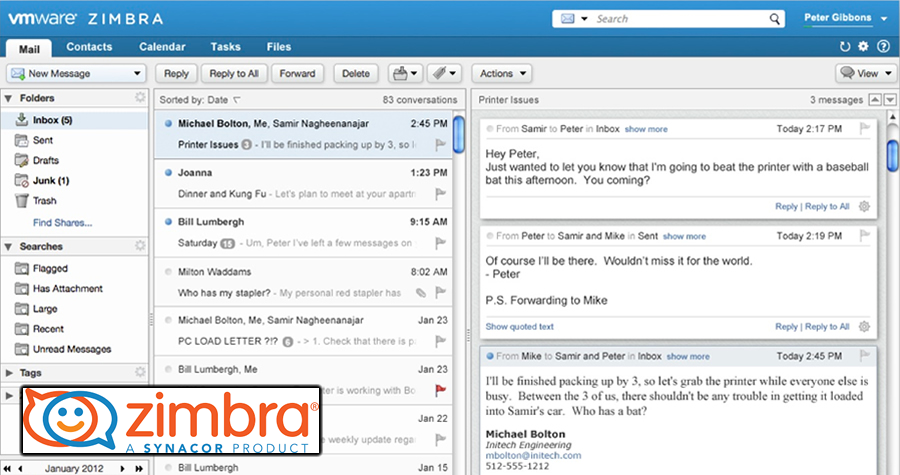Screen dimensions: 900x475
Task: Go to next month in mini calendar
Action: coord(122,469)
